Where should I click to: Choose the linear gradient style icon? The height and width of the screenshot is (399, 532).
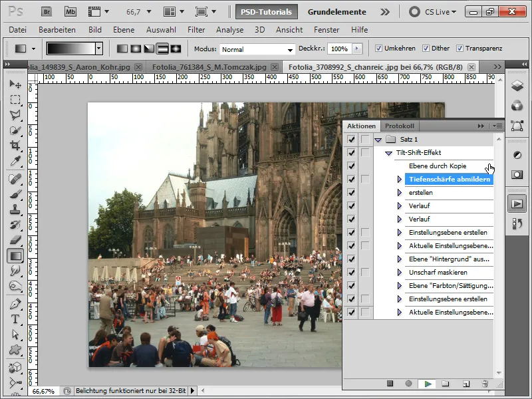pyautogui.click(x=122, y=49)
